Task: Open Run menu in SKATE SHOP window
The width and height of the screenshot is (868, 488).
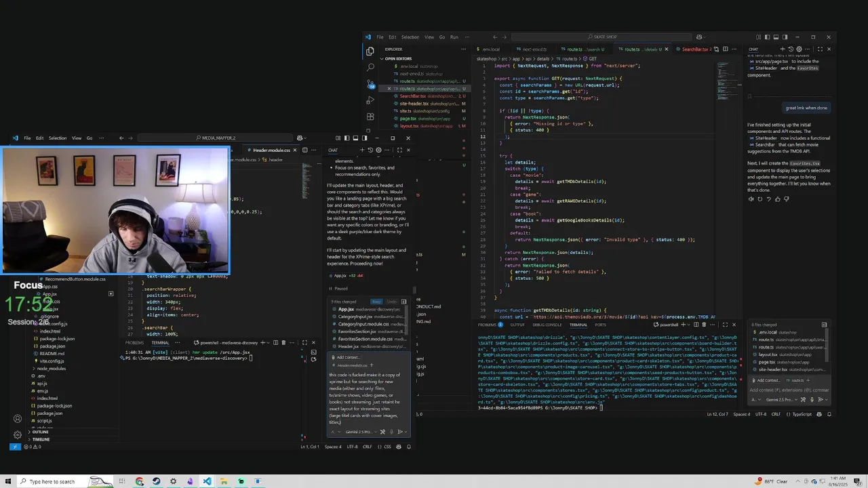Action: pyautogui.click(x=454, y=37)
